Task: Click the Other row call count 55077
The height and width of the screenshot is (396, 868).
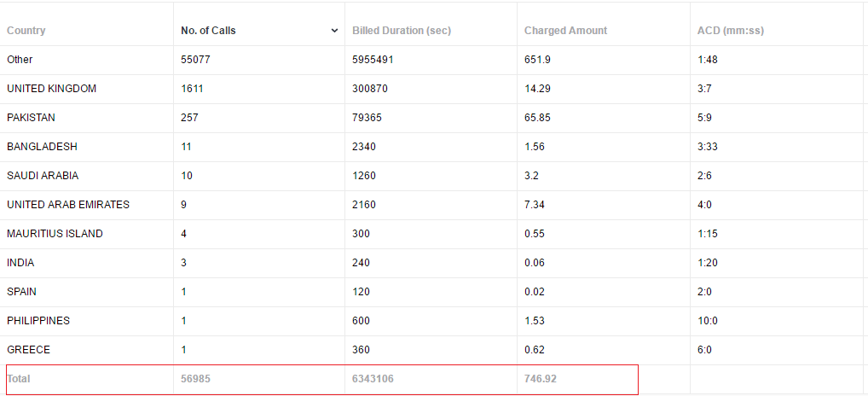Action: click(195, 60)
